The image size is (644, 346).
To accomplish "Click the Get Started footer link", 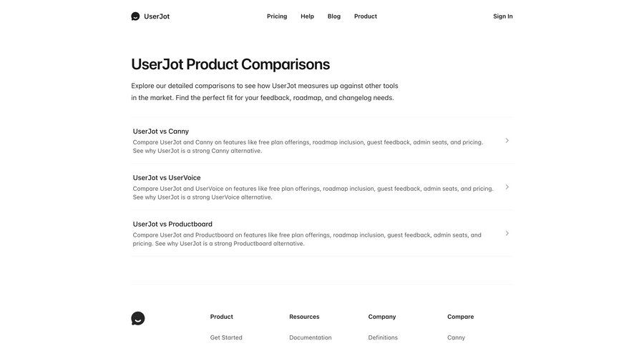I will pyautogui.click(x=226, y=337).
